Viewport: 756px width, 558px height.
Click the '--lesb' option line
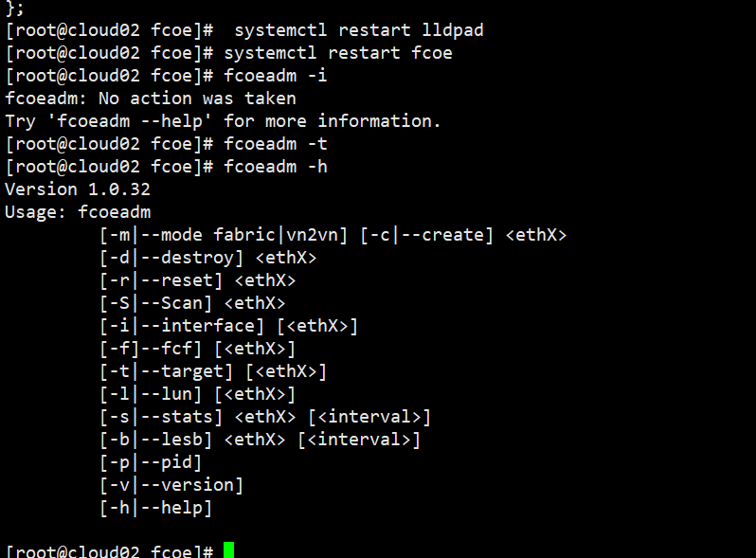coord(260,440)
